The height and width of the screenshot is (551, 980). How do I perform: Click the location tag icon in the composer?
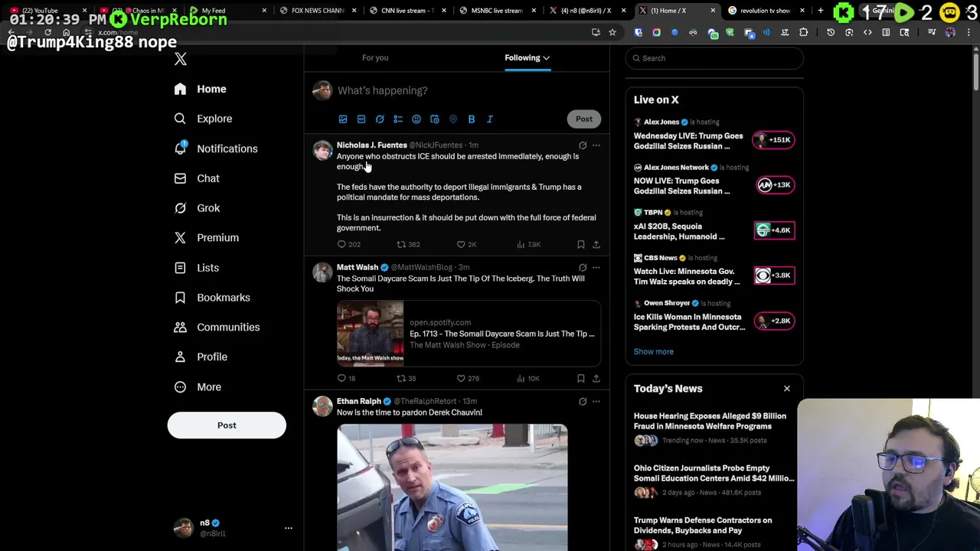click(453, 119)
